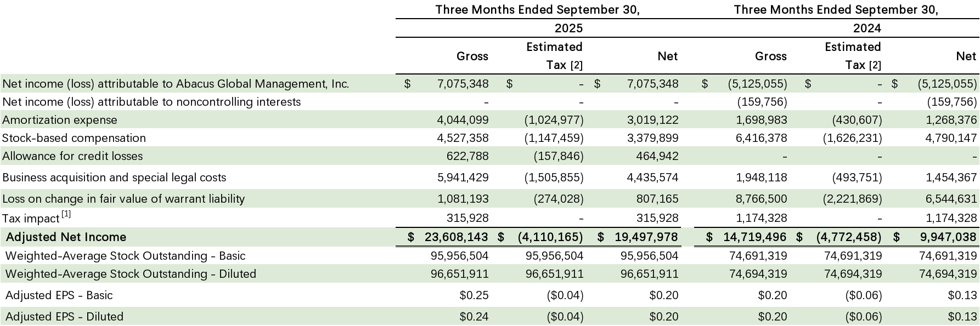The image size is (980, 326).
Task: Click the Adjusted Net Income row label
Action: point(66,237)
